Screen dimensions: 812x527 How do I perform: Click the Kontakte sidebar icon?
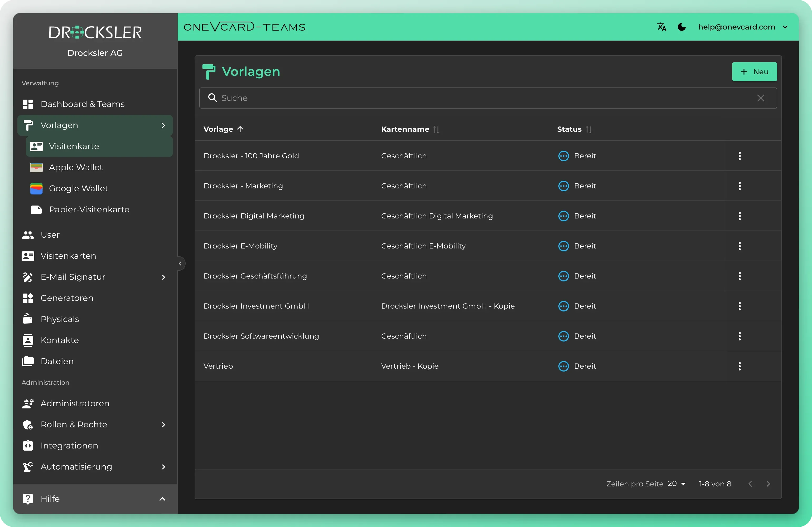pyautogui.click(x=28, y=340)
